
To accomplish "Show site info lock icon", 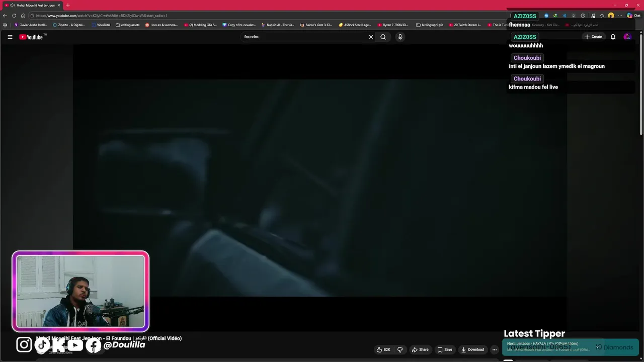I will pos(32,16).
